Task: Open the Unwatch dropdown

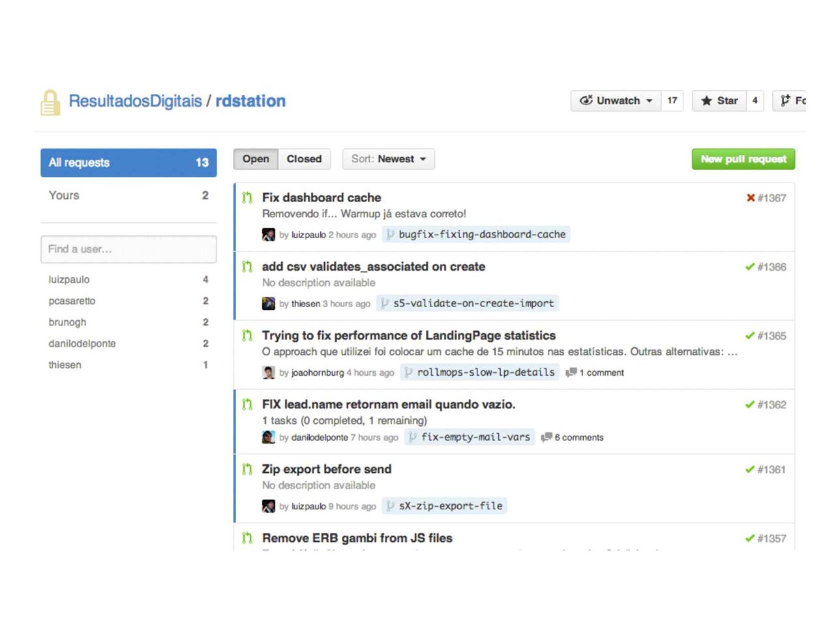Action: point(616,100)
